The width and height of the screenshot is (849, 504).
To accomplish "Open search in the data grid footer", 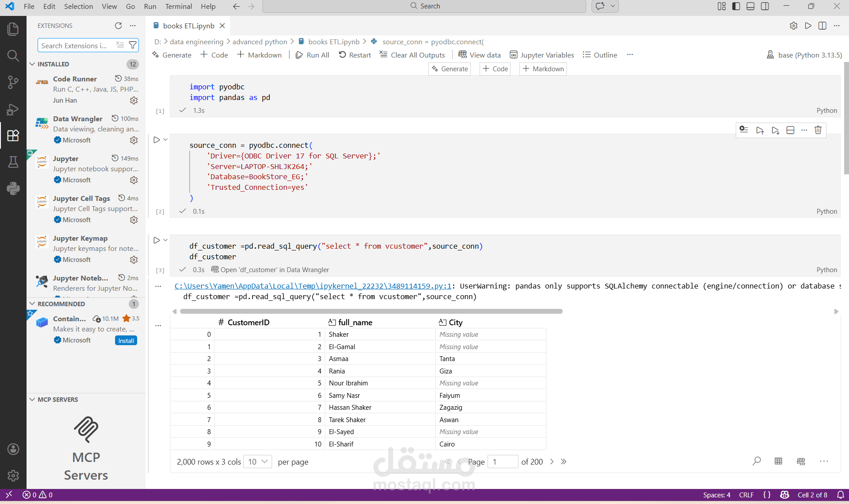I will pos(757,461).
